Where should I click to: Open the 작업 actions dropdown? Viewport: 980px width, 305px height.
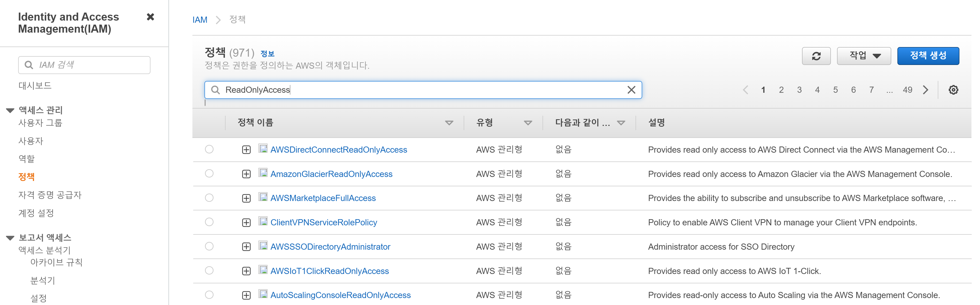(x=863, y=56)
